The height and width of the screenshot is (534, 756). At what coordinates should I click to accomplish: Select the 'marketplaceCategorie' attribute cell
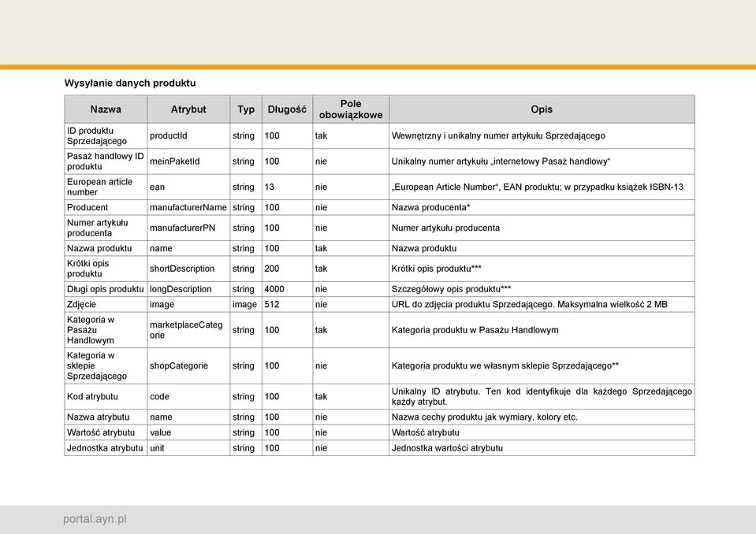[x=188, y=330]
